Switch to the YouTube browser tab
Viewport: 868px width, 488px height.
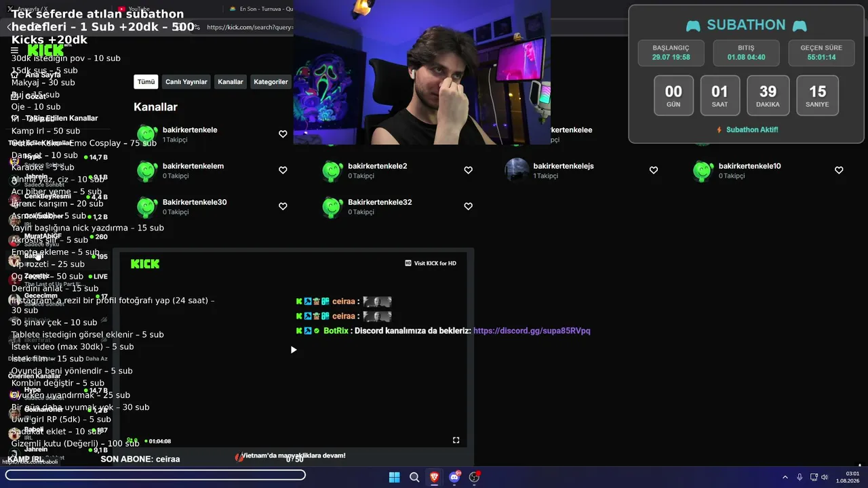(x=139, y=9)
